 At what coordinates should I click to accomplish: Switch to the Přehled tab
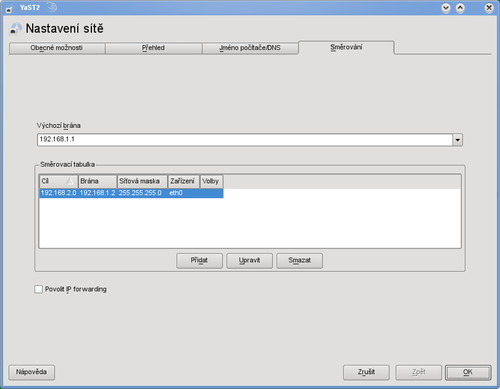[153, 48]
